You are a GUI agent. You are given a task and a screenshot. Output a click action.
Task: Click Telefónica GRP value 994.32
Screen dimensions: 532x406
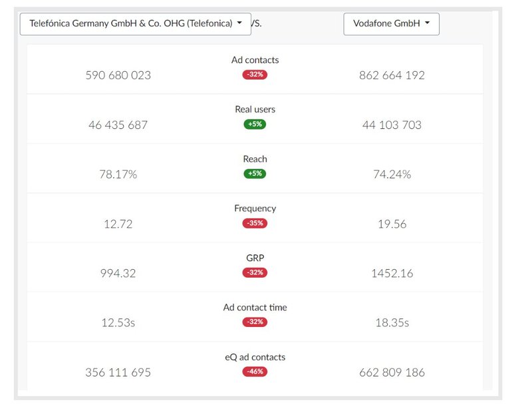click(x=118, y=274)
